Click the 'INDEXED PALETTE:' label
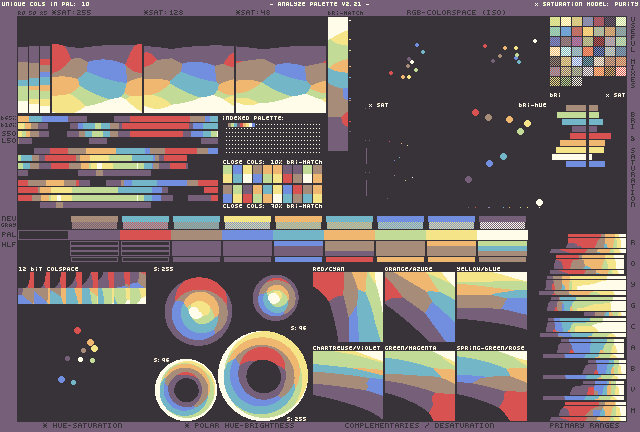The height and width of the screenshot is (432, 640). coord(253,118)
